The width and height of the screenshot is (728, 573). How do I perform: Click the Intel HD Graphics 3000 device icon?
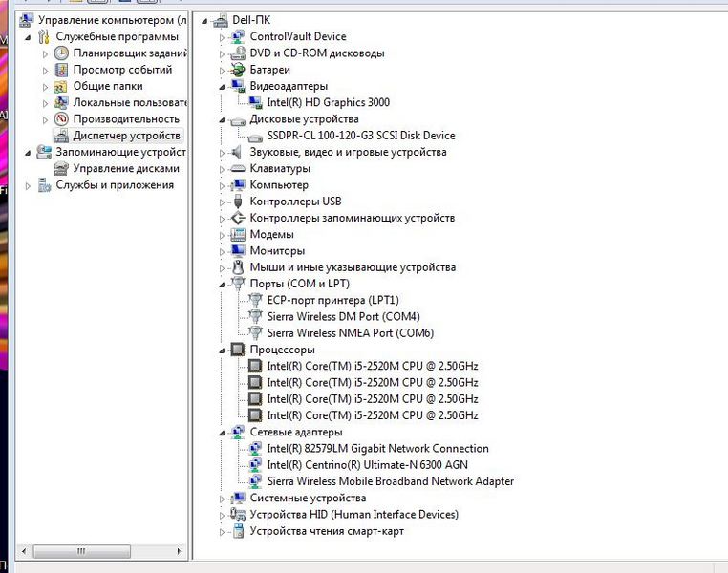pos(256,102)
